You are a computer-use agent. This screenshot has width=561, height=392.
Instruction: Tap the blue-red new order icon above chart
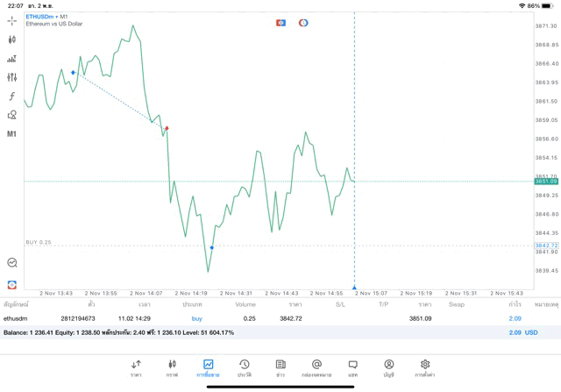coord(280,23)
